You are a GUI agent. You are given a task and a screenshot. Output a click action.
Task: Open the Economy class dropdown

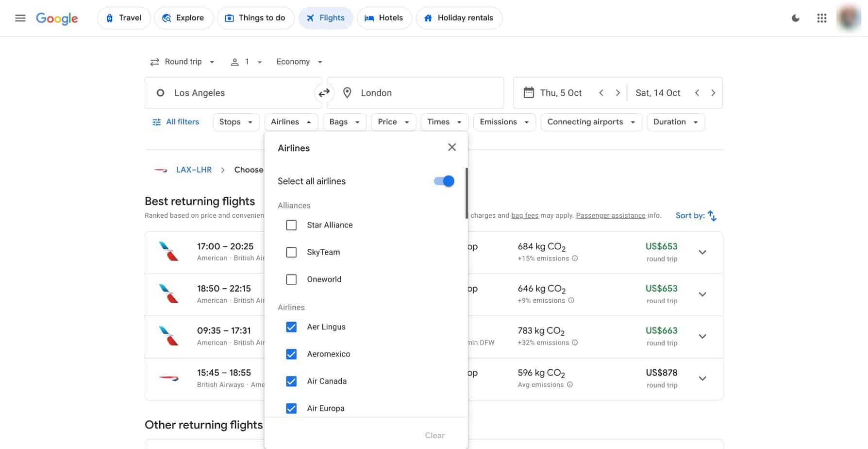click(300, 62)
